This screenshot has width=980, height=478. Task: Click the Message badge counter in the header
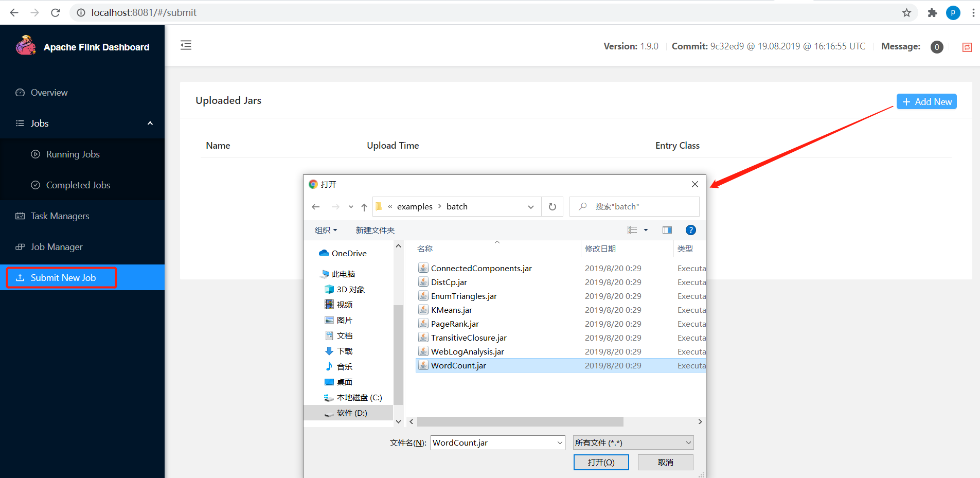pos(937,47)
